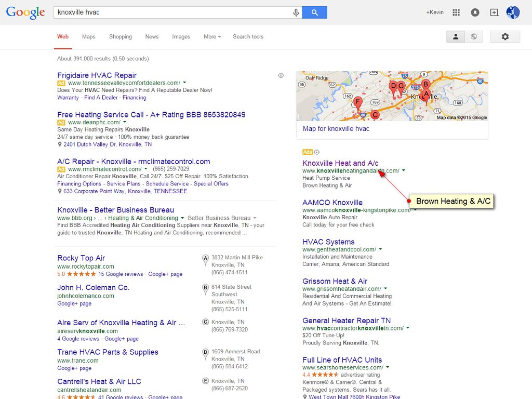Open Aire Serv of Knoxville listing
This screenshot has width=532, height=399.
click(121, 323)
